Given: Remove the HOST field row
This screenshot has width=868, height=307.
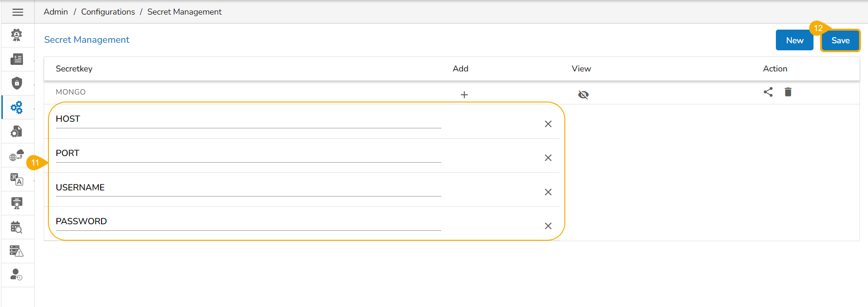Looking at the screenshot, I should pos(548,124).
